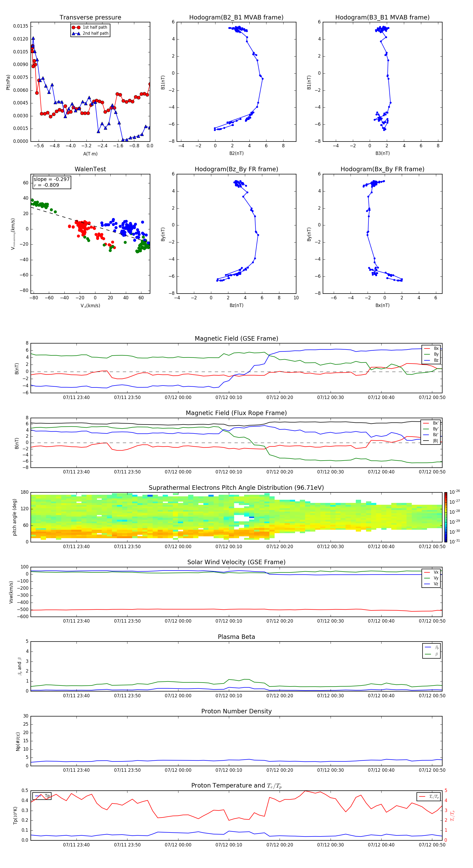
Task: Click the Te/Tp legend entry
Action: coord(429,796)
